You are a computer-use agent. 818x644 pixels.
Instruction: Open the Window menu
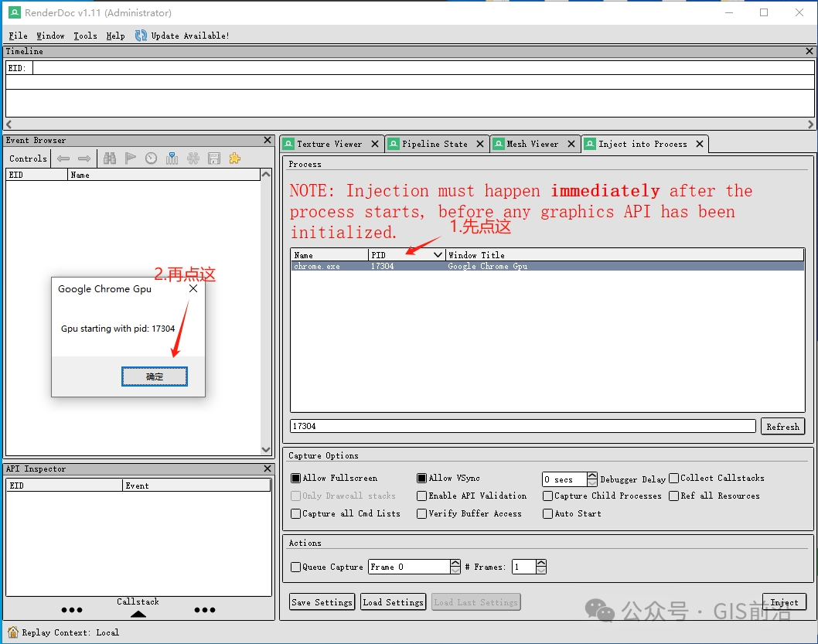(x=50, y=36)
